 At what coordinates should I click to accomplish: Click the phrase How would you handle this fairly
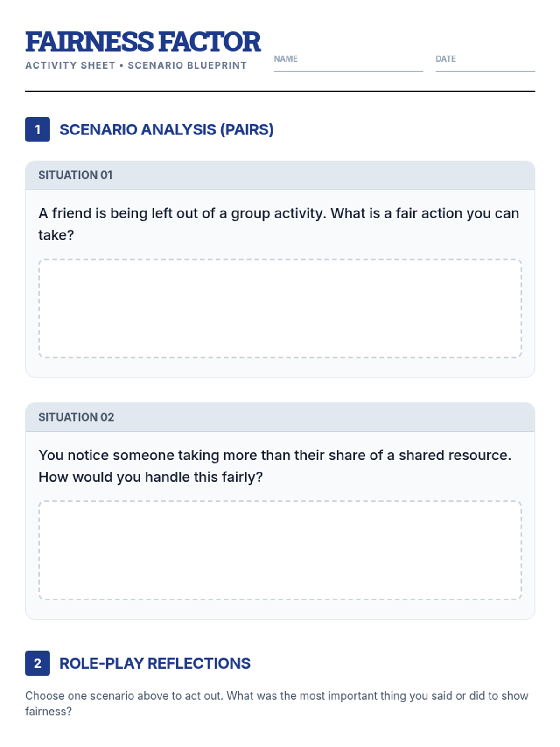(151, 477)
